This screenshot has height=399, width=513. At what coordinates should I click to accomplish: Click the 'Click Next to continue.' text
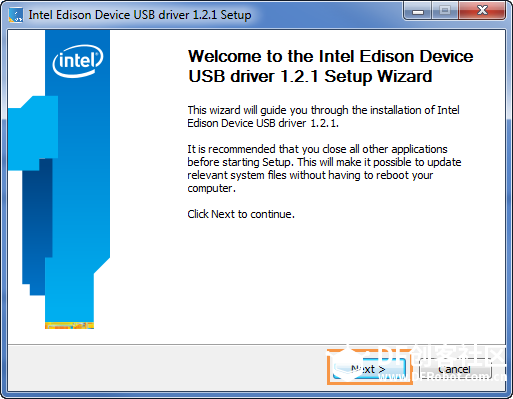click(x=241, y=214)
